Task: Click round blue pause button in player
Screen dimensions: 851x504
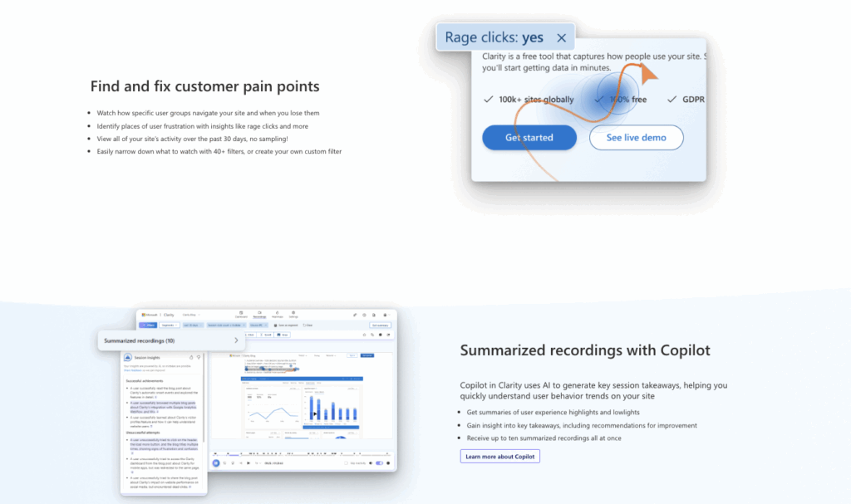Action: click(216, 462)
